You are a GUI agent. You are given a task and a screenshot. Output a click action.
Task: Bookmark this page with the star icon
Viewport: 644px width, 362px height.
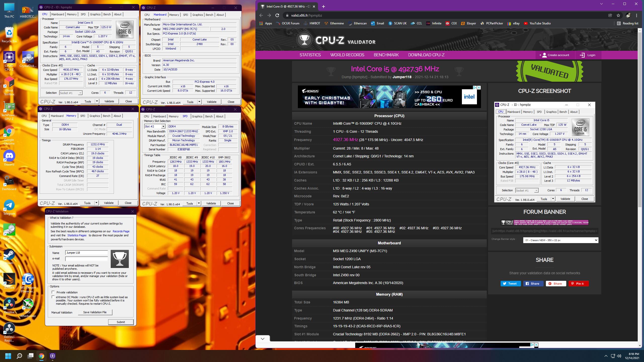(618, 15)
